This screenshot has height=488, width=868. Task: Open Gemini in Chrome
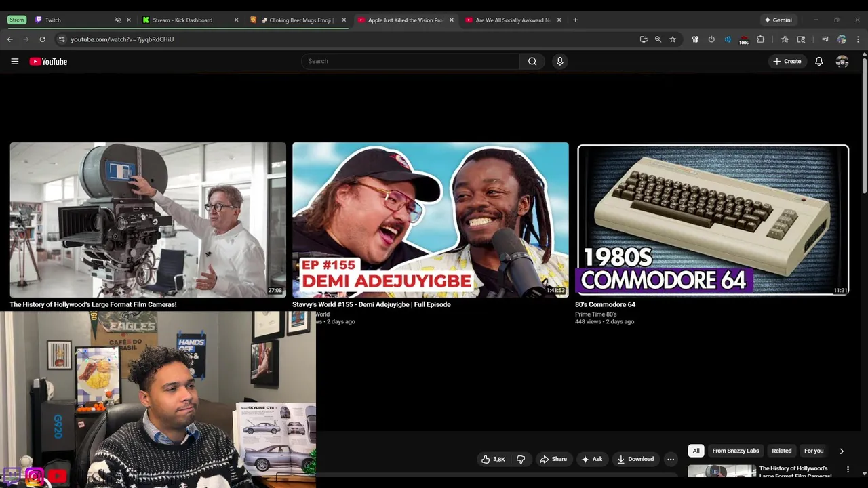point(778,20)
